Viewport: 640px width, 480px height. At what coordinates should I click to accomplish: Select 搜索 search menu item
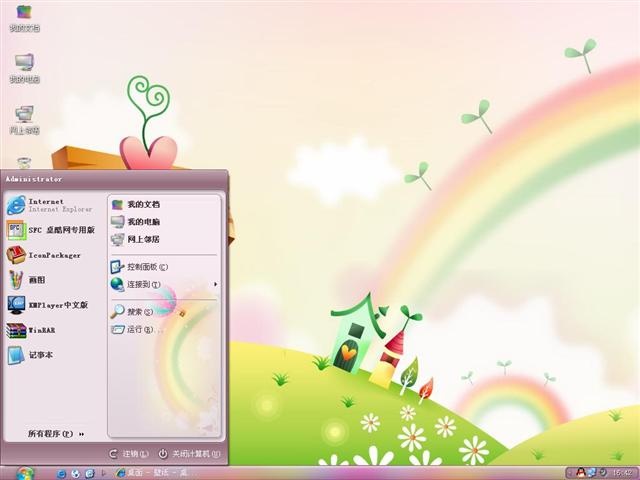point(131,311)
